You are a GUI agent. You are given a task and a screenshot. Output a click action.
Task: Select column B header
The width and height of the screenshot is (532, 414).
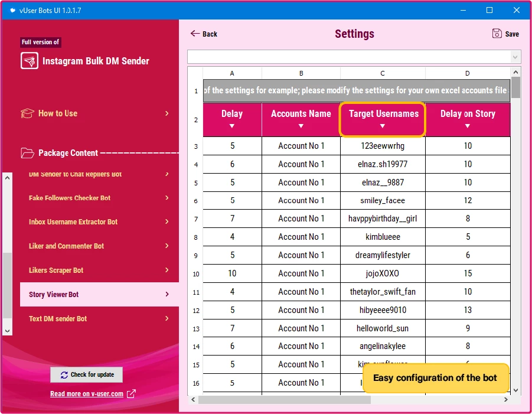[301, 73]
